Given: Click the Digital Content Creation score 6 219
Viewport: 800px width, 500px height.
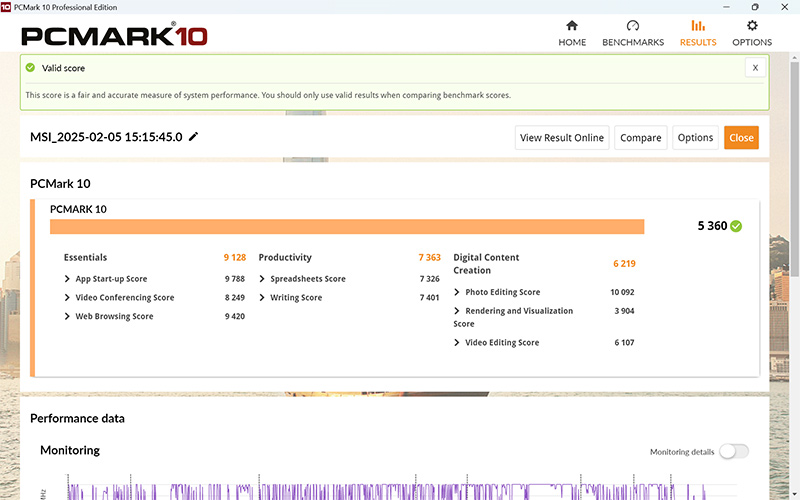Looking at the screenshot, I should pyautogui.click(x=624, y=263).
